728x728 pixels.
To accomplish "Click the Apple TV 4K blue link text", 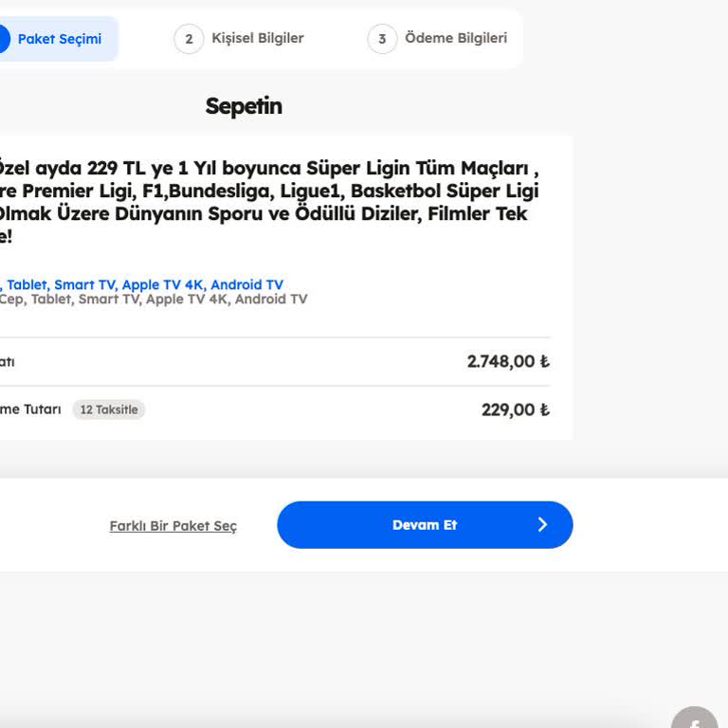I will 162,284.
